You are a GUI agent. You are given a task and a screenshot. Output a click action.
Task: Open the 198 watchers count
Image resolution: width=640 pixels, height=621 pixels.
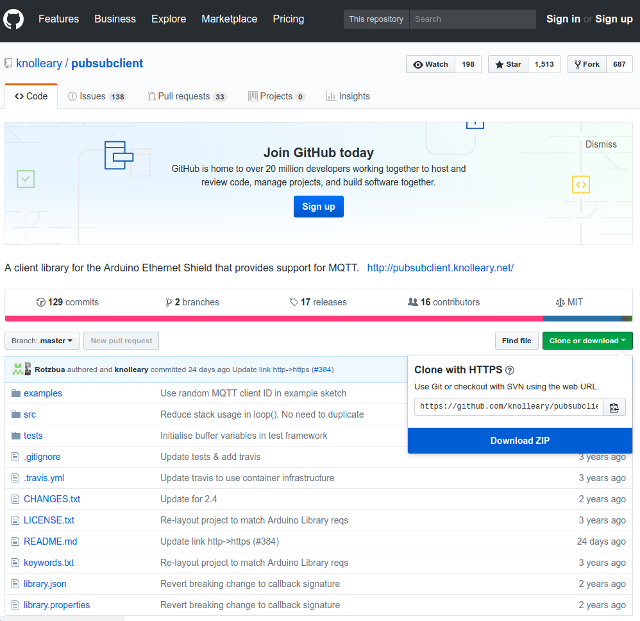468,64
